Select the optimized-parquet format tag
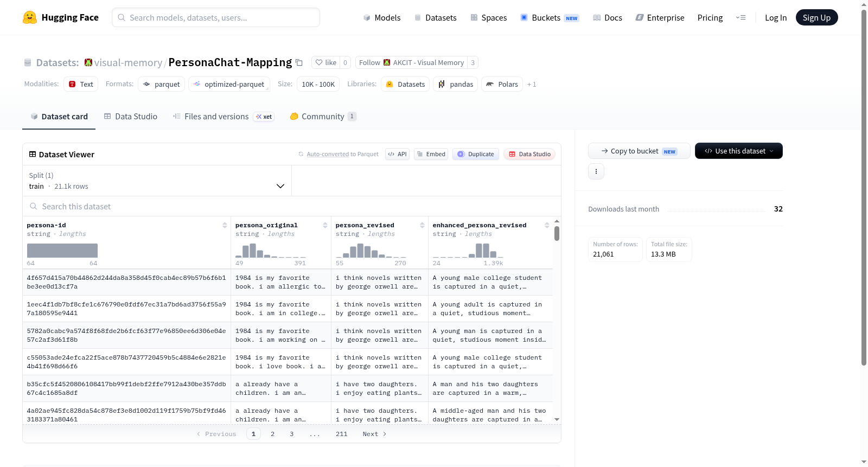The width and height of the screenshot is (868, 467). [229, 84]
